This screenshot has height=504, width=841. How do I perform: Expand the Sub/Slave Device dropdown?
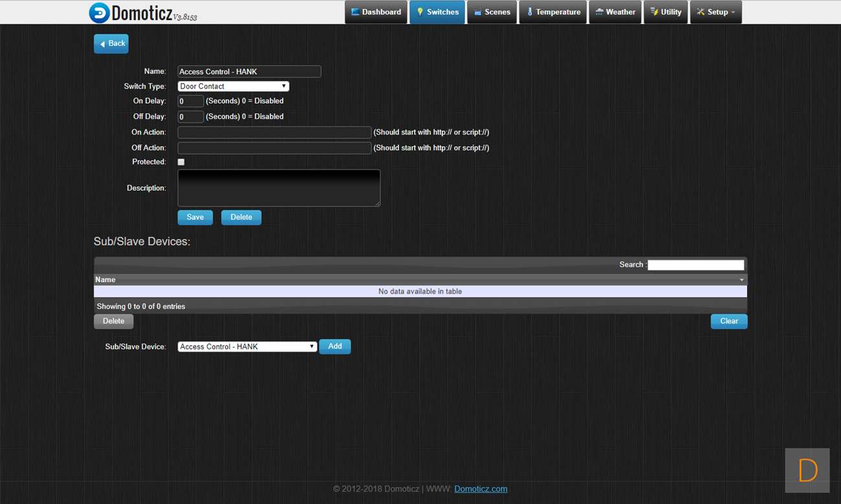coord(247,347)
